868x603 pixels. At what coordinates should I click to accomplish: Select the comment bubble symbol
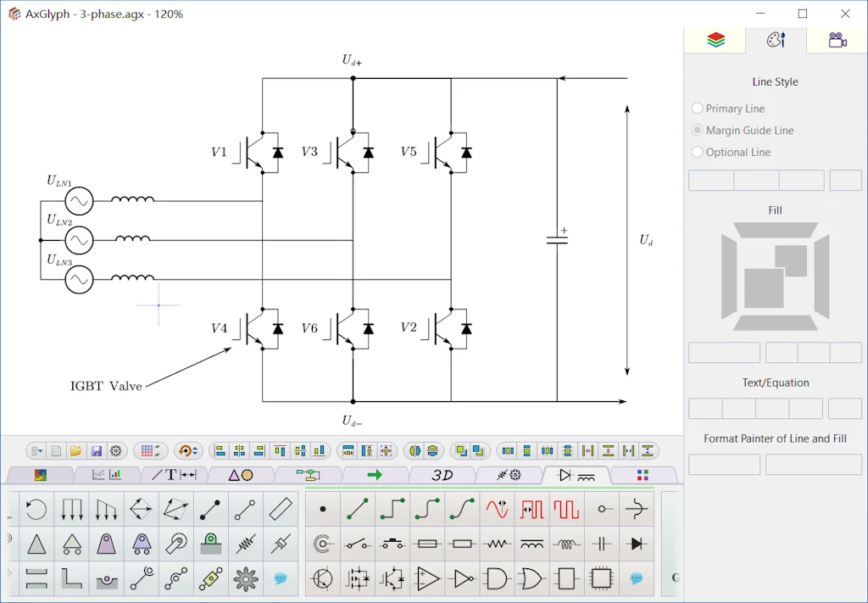[x=636, y=578]
